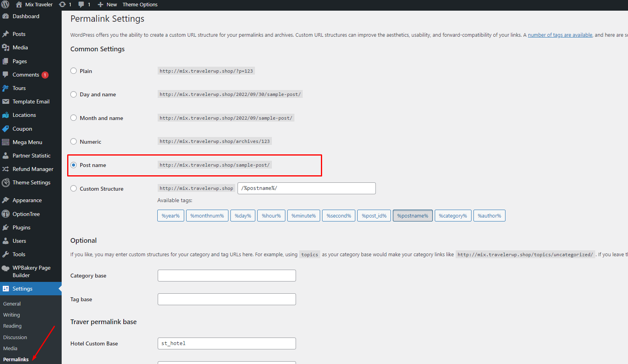Image resolution: width=628 pixels, height=364 pixels.
Task: Insert the %second% tag button
Action: [339, 216]
